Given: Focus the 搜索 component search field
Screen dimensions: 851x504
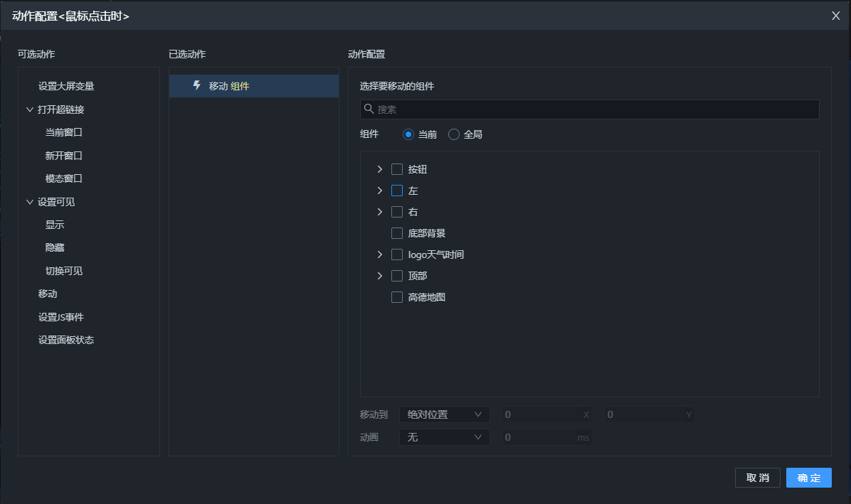Looking at the screenshot, I should pos(595,109).
